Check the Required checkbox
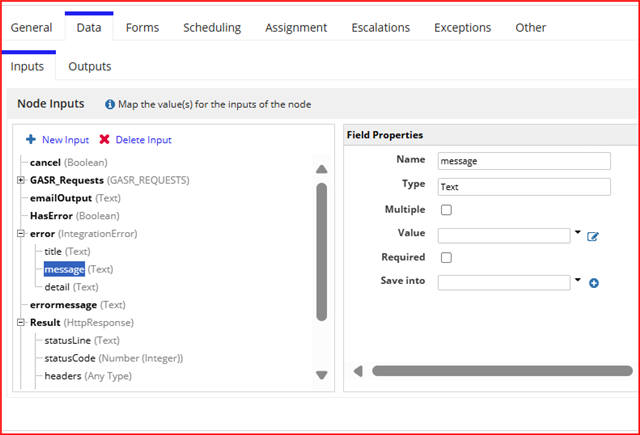 446,257
